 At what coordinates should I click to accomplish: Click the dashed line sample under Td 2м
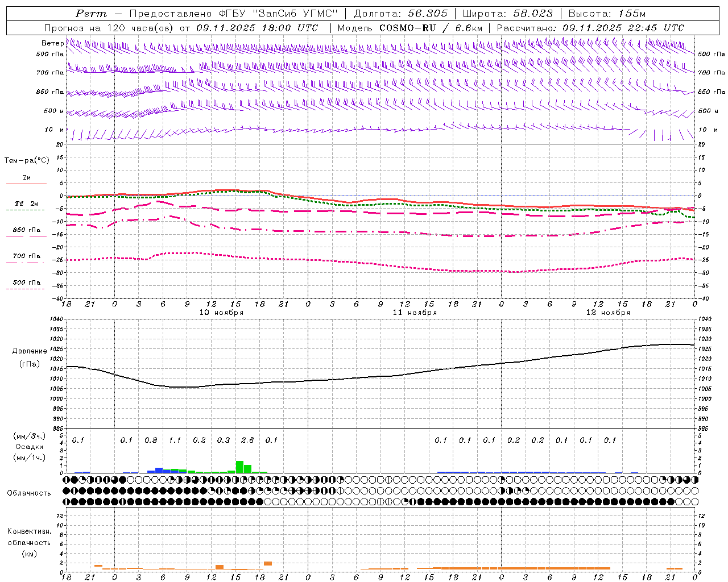tap(25, 210)
